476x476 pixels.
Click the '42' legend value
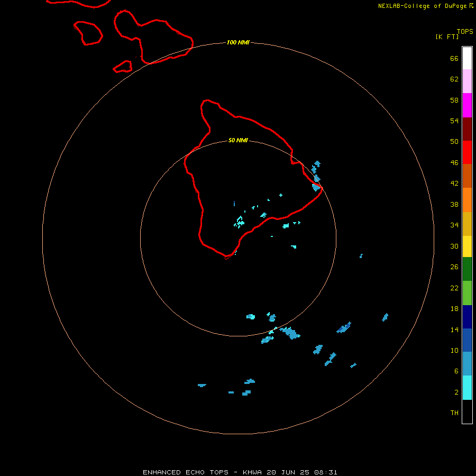point(454,184)
